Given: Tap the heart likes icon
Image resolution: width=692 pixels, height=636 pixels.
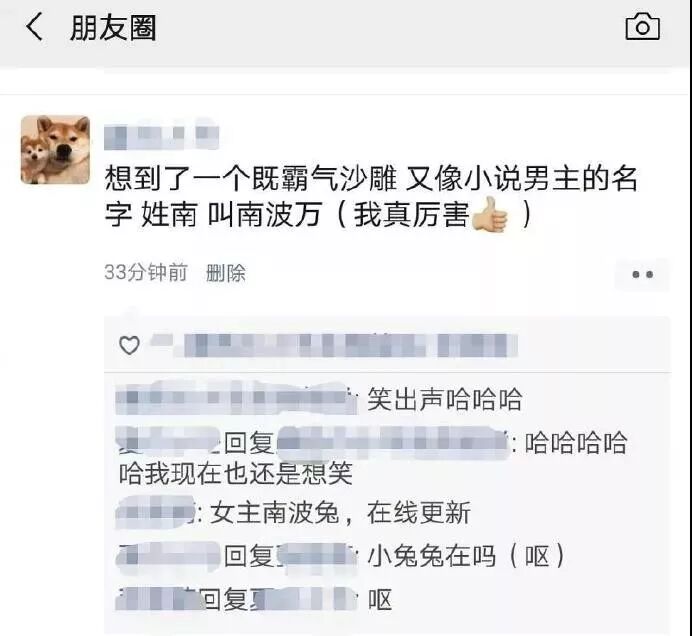Looking at the screenshot, I should (x=129, y=345).
